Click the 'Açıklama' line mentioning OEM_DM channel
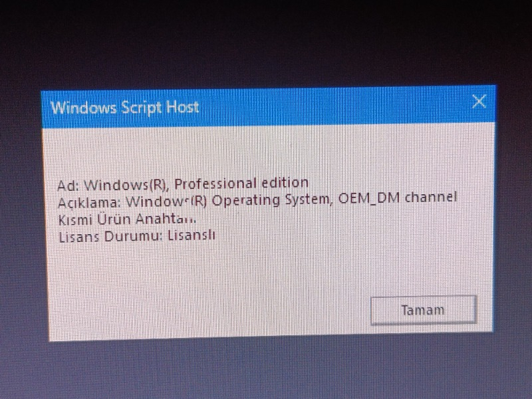This screenshot has height=399, width=532. coord(257,200)
